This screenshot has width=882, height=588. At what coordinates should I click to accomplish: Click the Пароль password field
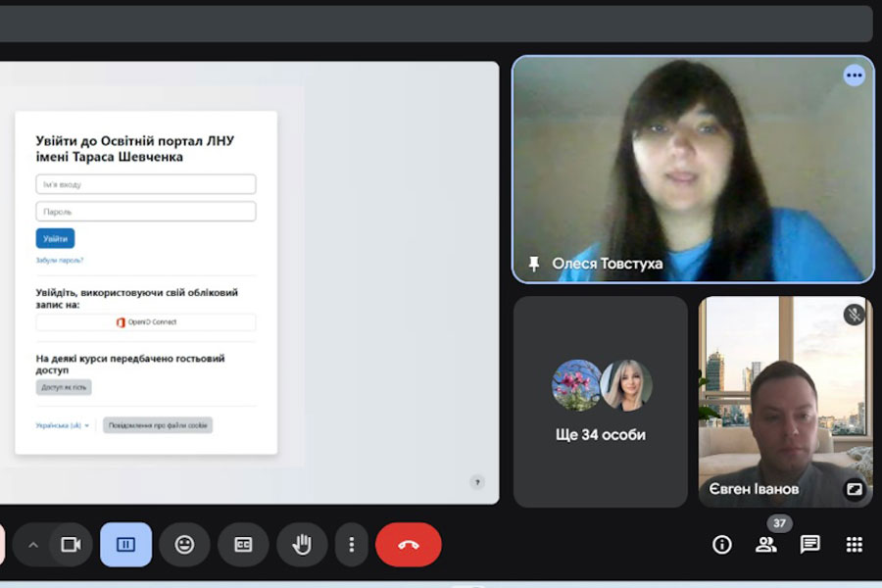tap(146, 212)
